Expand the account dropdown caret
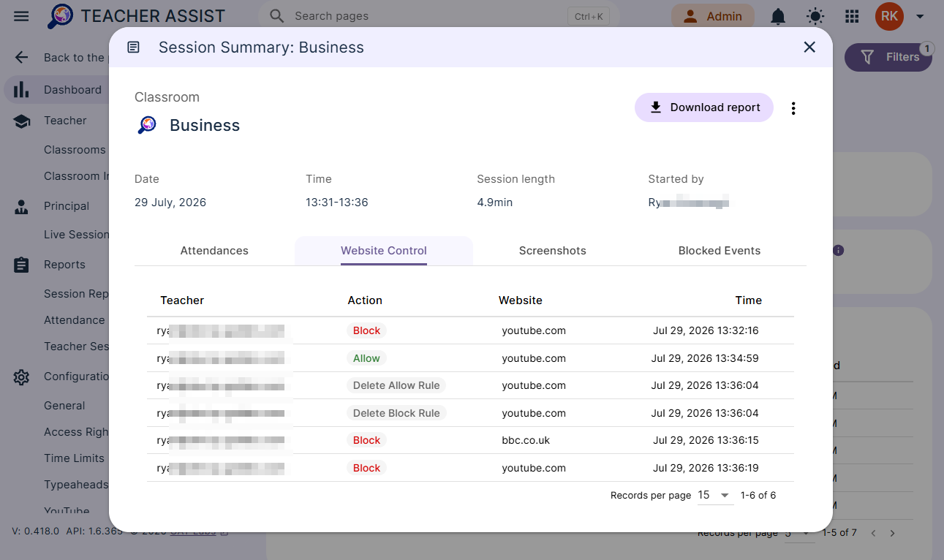Screen dimensions: 944x560 [920, 16]
